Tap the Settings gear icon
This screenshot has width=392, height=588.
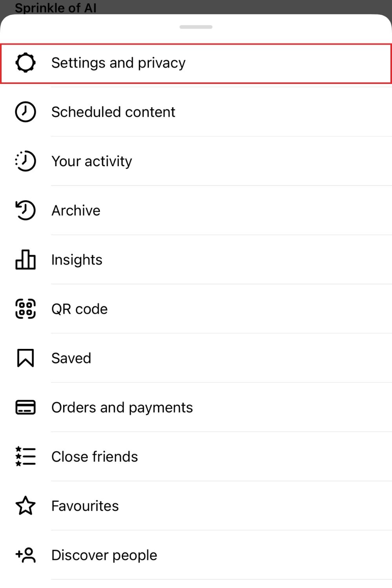[x=25, y=63]
